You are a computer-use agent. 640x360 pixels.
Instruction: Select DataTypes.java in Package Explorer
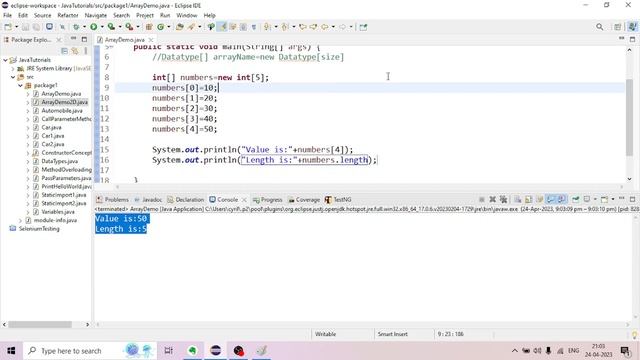[x=60, y=161]
